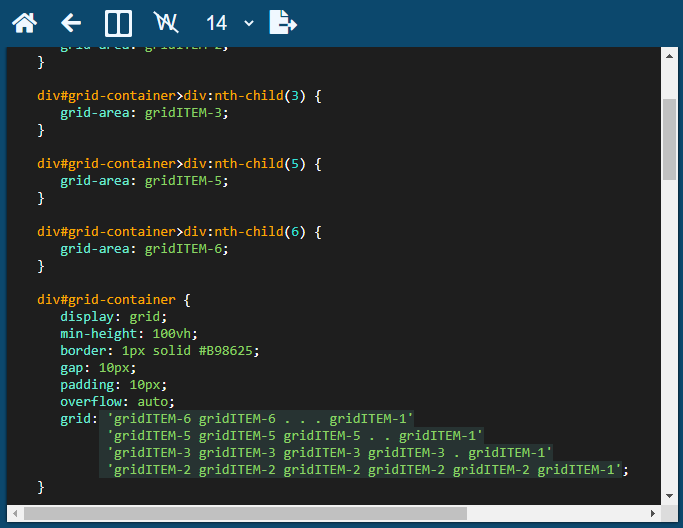This screenshot has width=683, height=528.
Task: Click grid template row starting with gridITEM-6
Action: point(260,419)
